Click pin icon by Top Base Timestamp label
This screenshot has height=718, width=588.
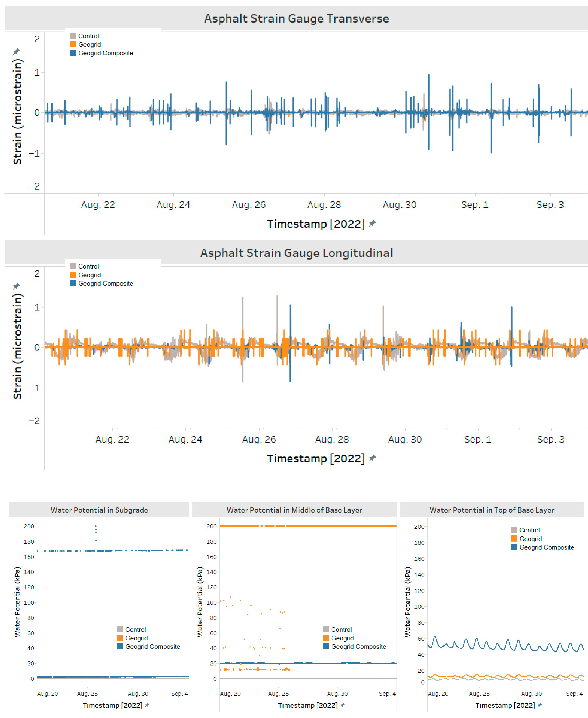[x=540, y=705]
